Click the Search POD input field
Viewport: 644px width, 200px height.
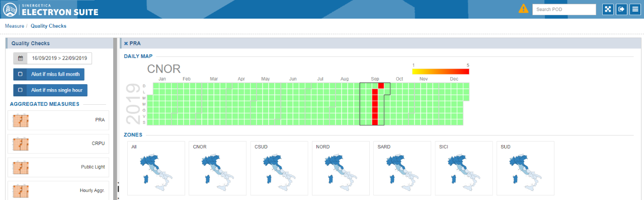(564, 9)
